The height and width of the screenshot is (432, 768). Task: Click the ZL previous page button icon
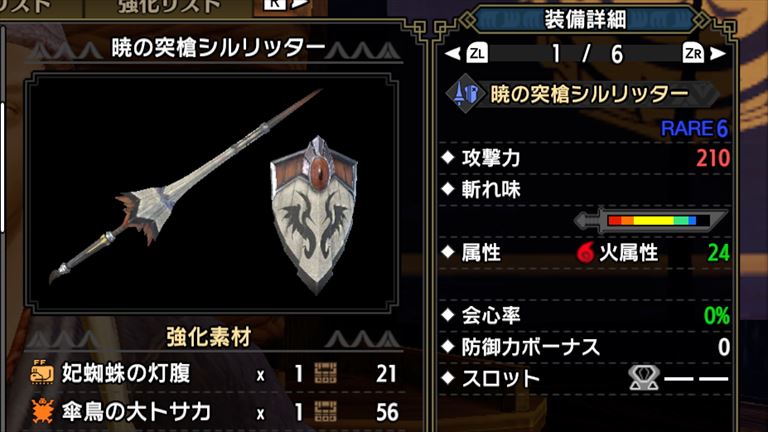tap(477, 53)
